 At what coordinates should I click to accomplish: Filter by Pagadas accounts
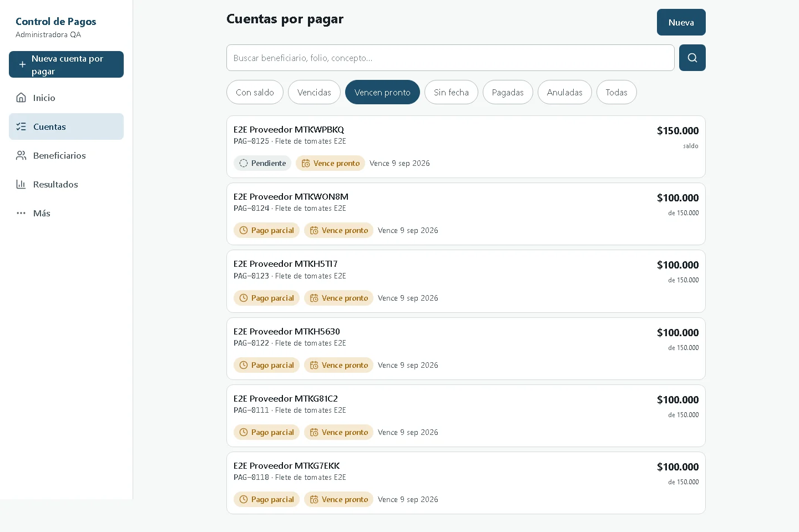tap(508, 92)
